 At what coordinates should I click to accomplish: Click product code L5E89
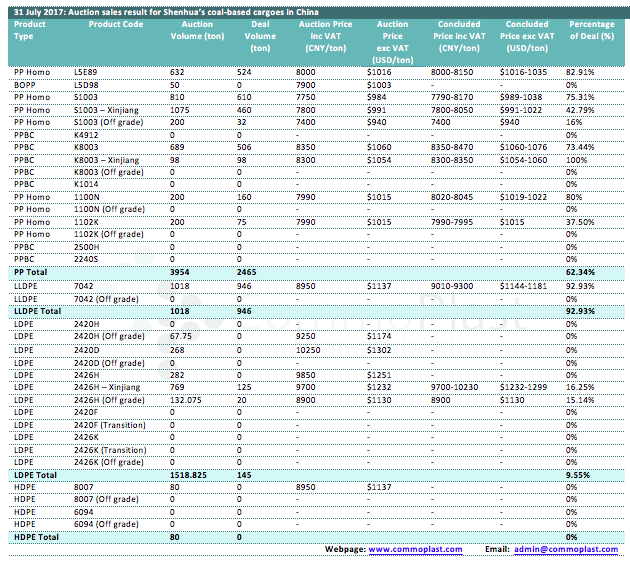point(87,73)
